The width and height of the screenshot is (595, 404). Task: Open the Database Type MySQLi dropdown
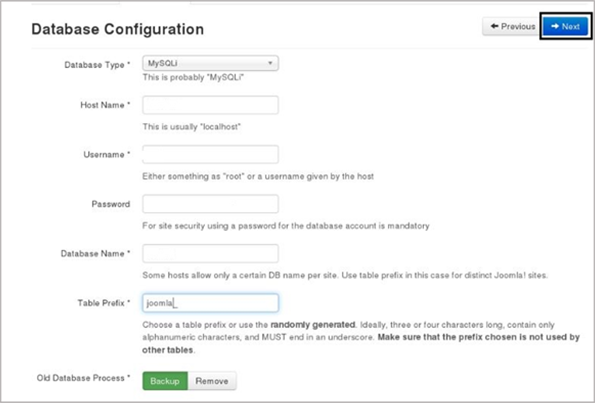coord(210,63)
